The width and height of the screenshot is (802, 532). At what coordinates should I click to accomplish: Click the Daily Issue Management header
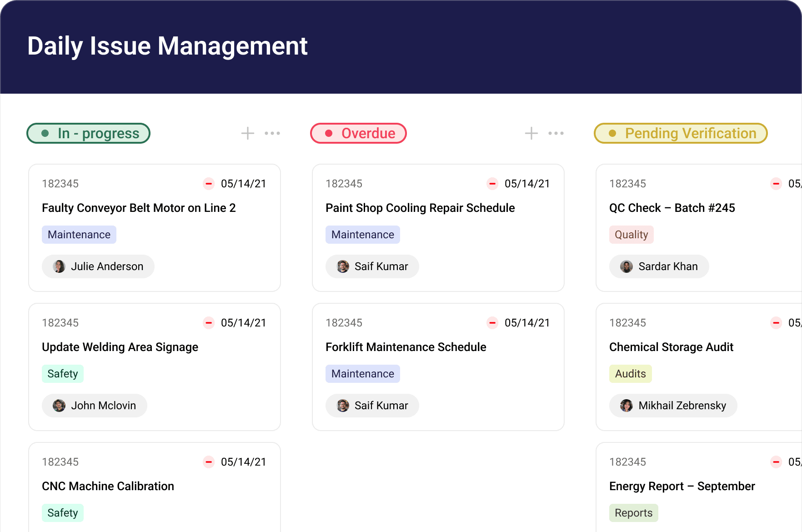167,46
